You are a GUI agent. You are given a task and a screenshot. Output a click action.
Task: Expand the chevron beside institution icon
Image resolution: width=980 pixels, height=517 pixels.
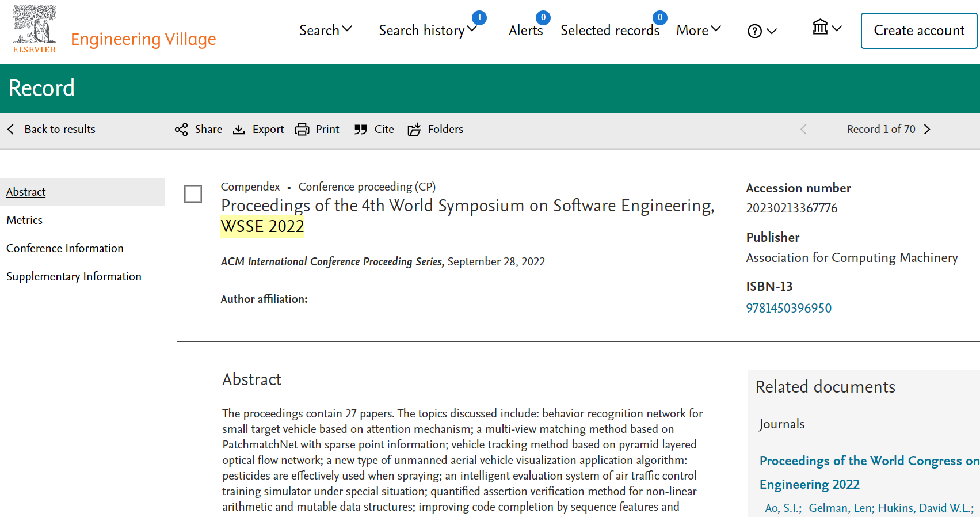point(837,28)
